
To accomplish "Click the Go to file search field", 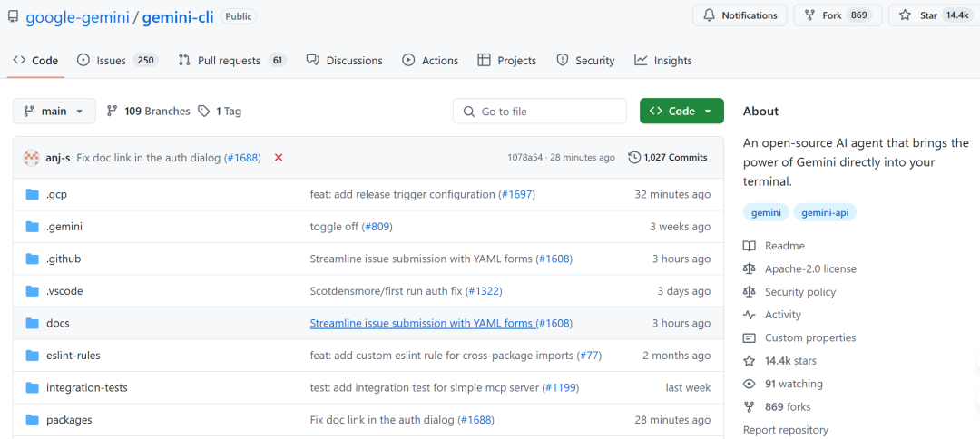I will pyautogui.click(x=540, y=111).
